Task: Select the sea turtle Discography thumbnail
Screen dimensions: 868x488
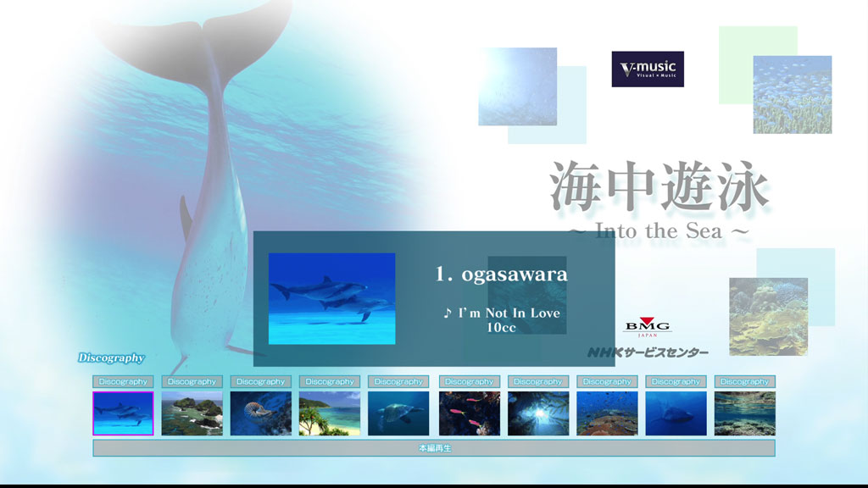Action: pos(398,414)
